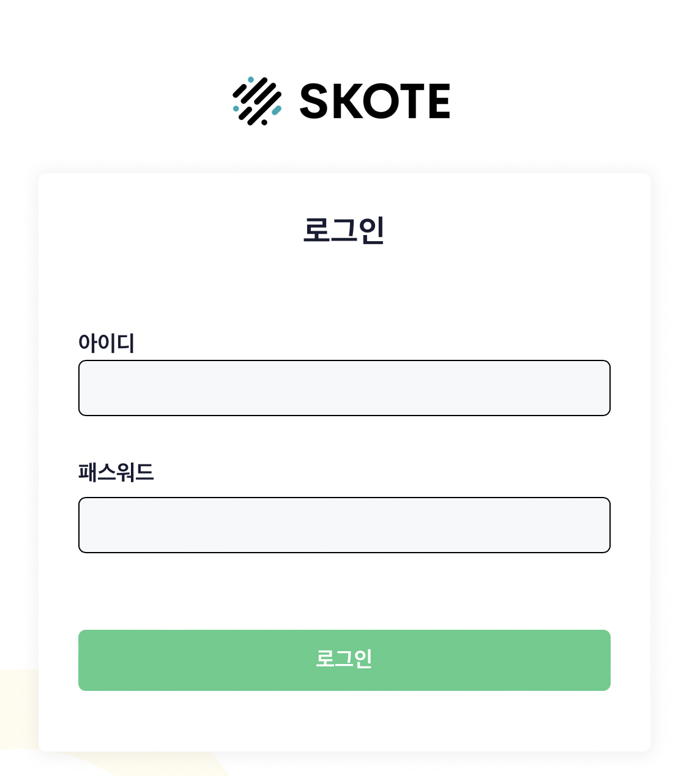Click the label above the first input
The width and height of the screenshot is (700, 776).
pyautogui.click(x=106, y=343)
